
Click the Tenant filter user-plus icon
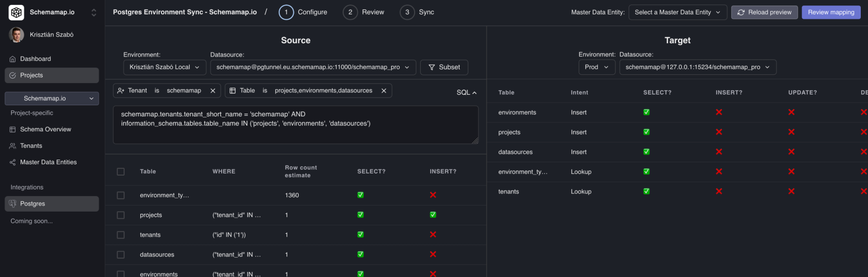pos(121,90)
